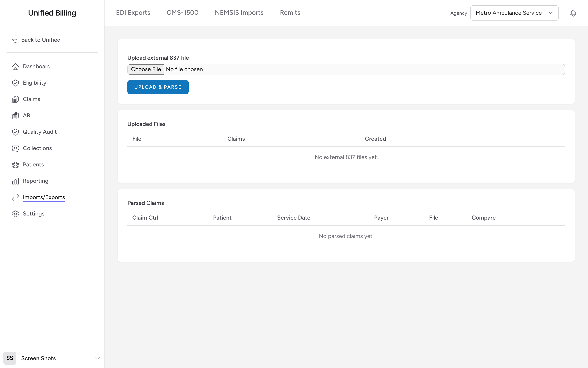The image size is (588, 368).
Task: Click the Quality Audit shield icon
Action: pos(15,132)
